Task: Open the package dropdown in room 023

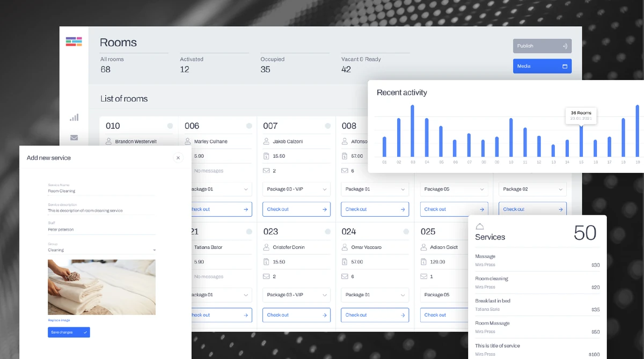Action: tap(296, 295)
